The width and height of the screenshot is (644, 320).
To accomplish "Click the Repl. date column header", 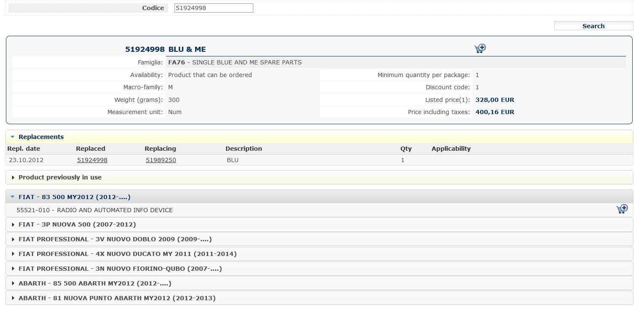I will [24, 149].
